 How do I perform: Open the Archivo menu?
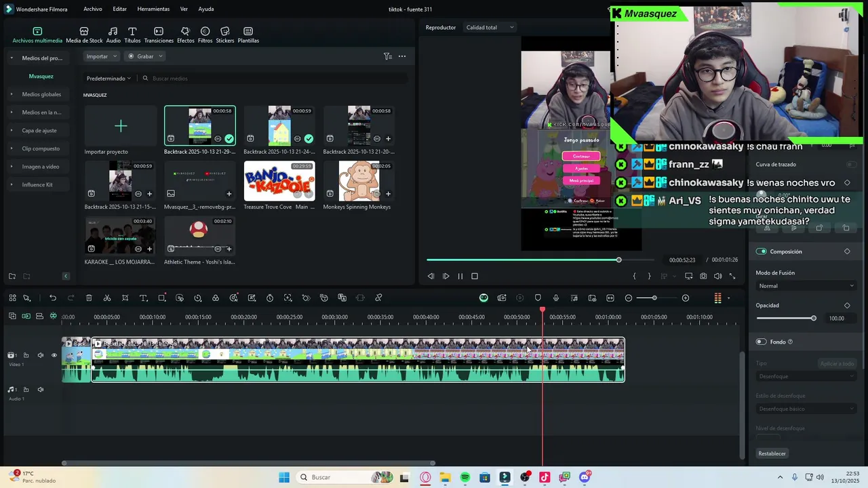click(93, 9)
